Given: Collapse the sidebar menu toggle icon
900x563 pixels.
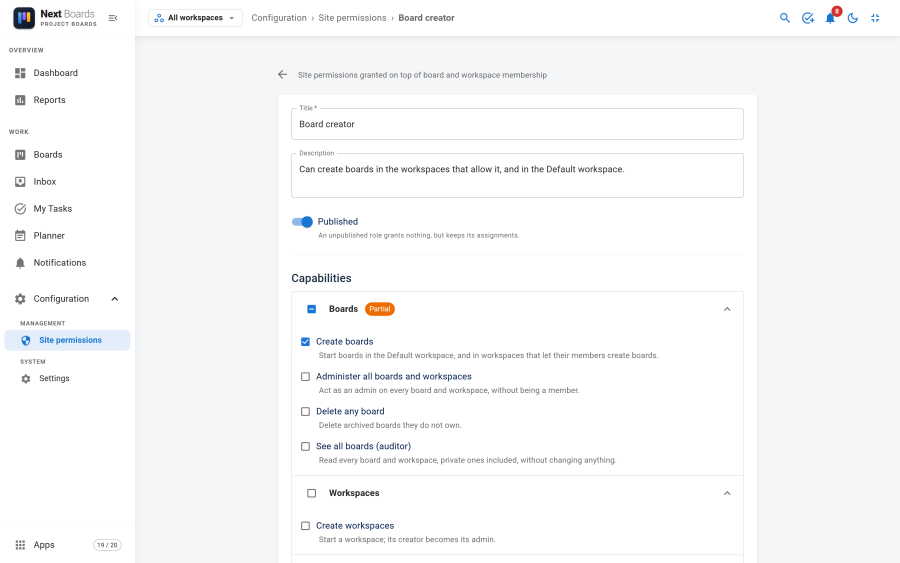Looking at the screenshot, I should [x=113, y=18].
